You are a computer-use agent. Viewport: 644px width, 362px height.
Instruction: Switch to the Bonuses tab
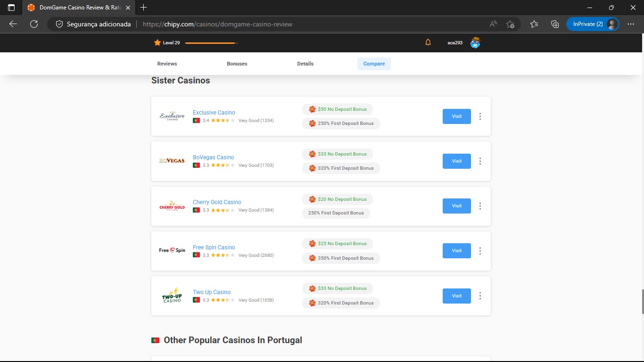point(237,64)
